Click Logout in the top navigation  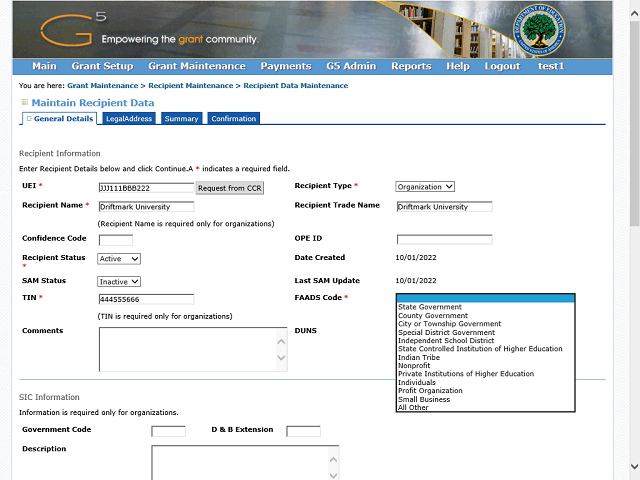pyautogui.click(x=502, y=66)
